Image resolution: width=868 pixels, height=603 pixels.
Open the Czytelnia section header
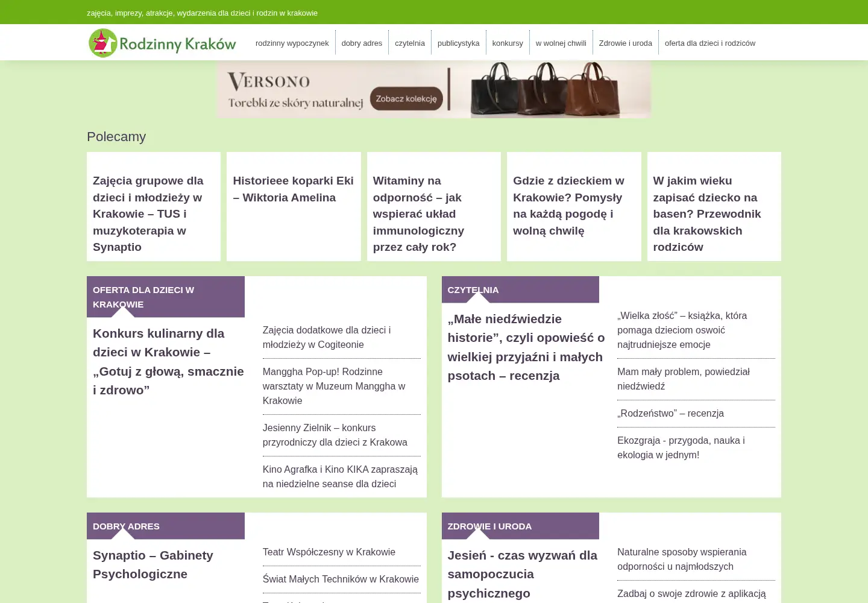click(520, 289)
